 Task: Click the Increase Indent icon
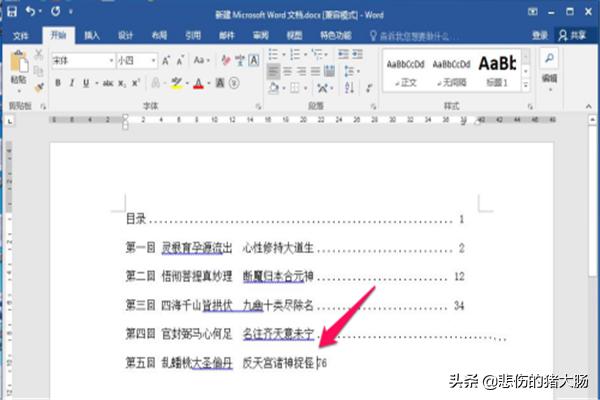tap(357, 54)
